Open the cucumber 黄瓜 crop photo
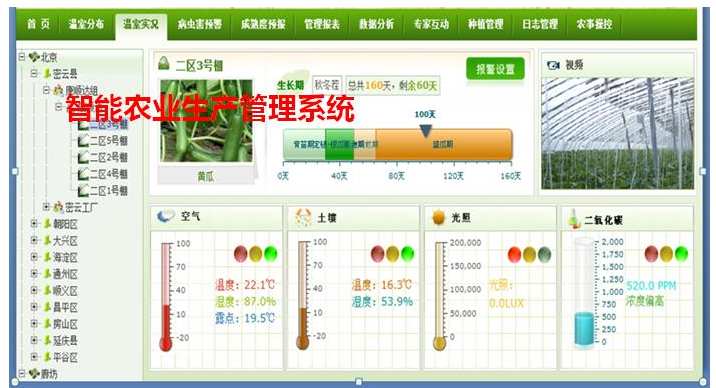 tap(206, 121)
